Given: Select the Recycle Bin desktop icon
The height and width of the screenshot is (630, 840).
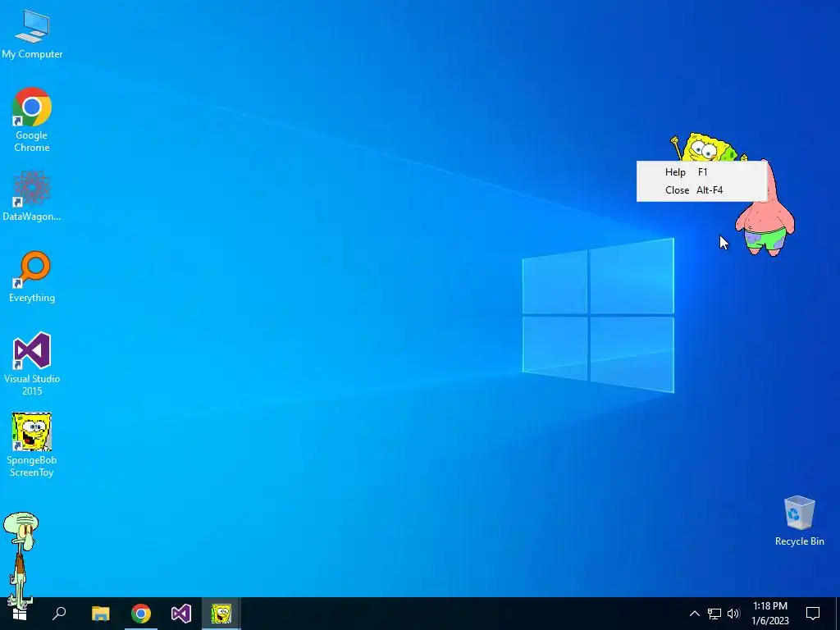Looking at the screenshot, I should point(799,521).
